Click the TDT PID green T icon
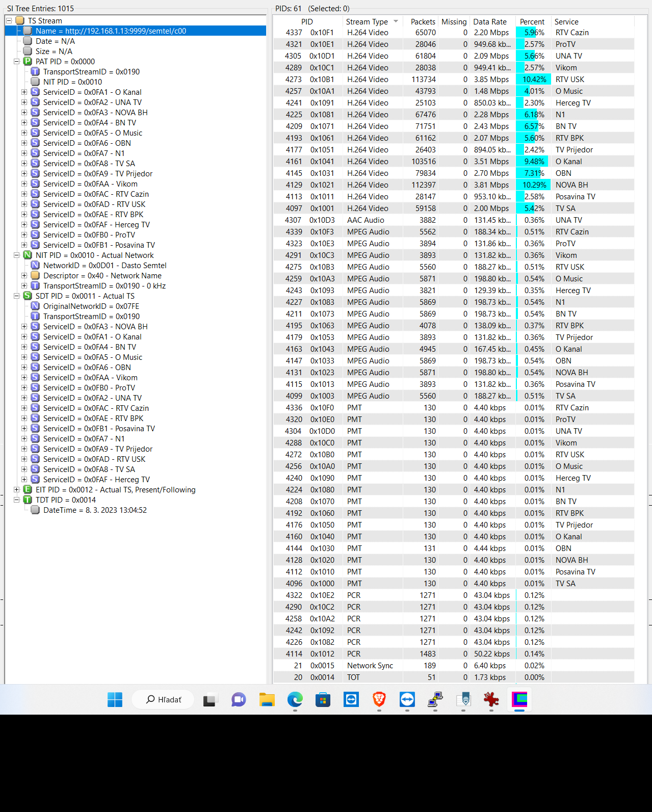The width and height of the screenshot is (652, 812). pyautogui.click(x=28, y=500)
